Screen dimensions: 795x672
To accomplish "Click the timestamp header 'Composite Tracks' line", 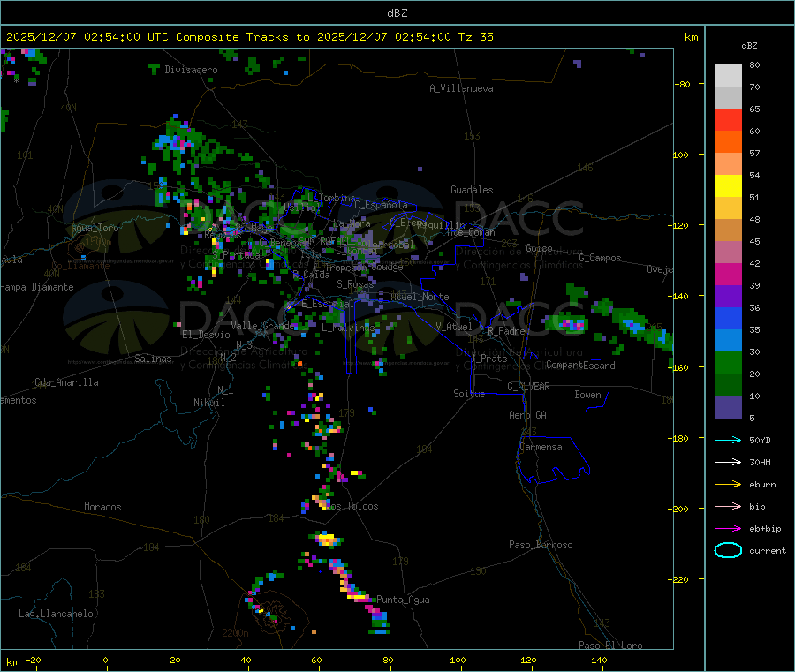I will [249, 37].
